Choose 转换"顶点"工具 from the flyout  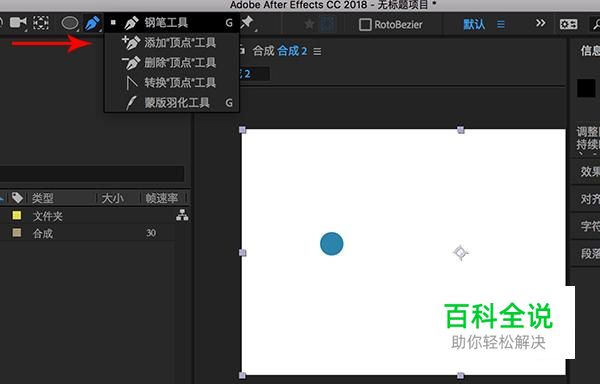pos(172,82)
